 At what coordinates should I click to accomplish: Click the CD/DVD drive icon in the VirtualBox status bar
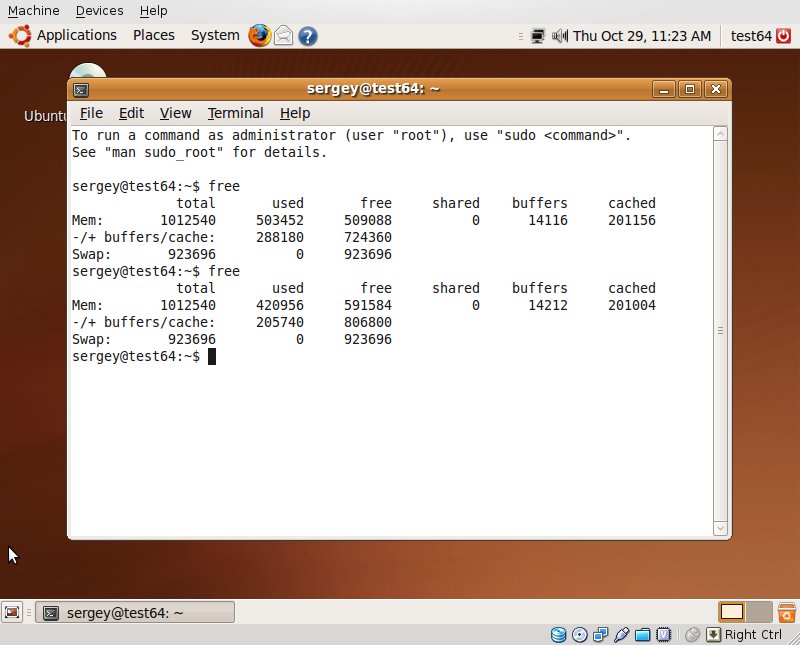pyautogui.click(x=580, y=634)
